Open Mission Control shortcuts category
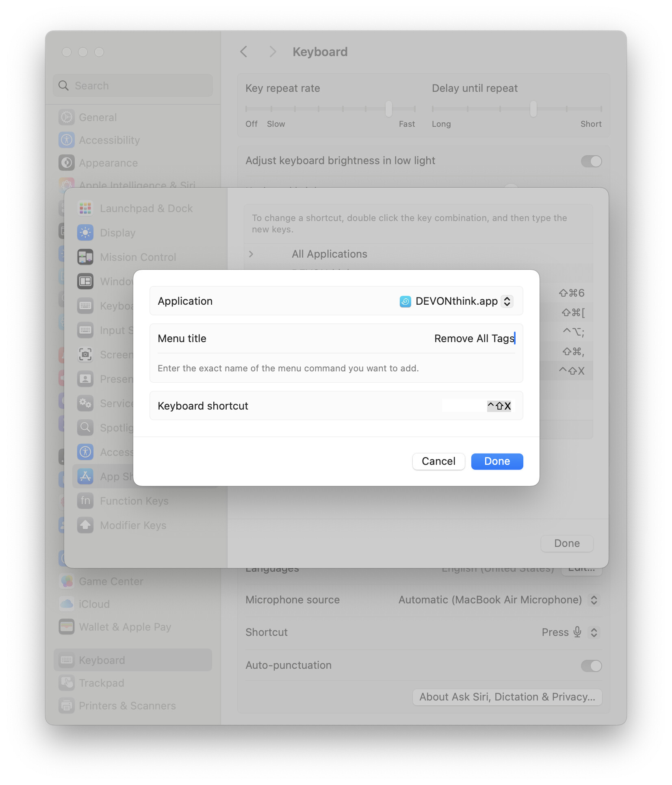672x785 pixels. pyautogui.click(x=138, y=257)
